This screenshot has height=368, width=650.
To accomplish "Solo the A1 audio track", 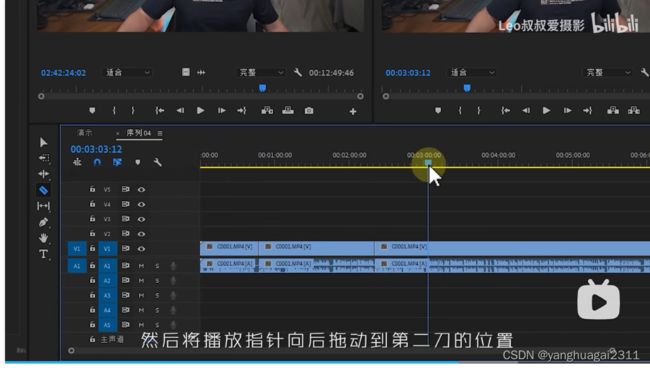I will [x=157, y=266].
